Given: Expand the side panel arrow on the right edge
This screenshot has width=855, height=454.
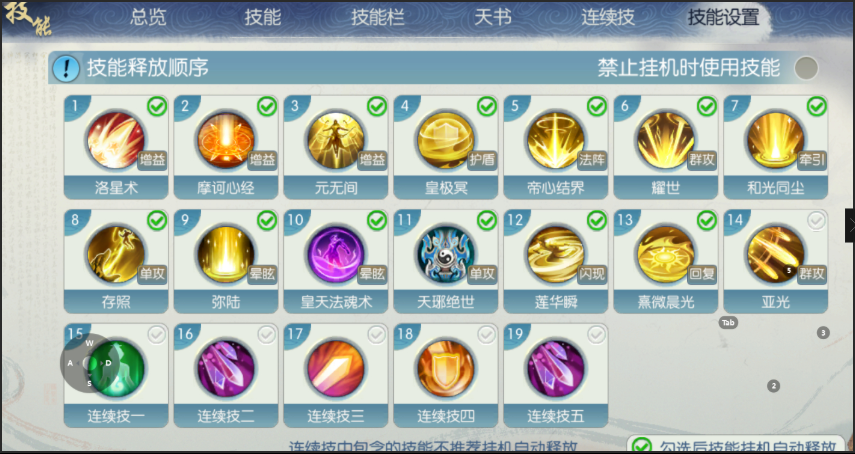Looking at the screenshot, I should (850, 225).
